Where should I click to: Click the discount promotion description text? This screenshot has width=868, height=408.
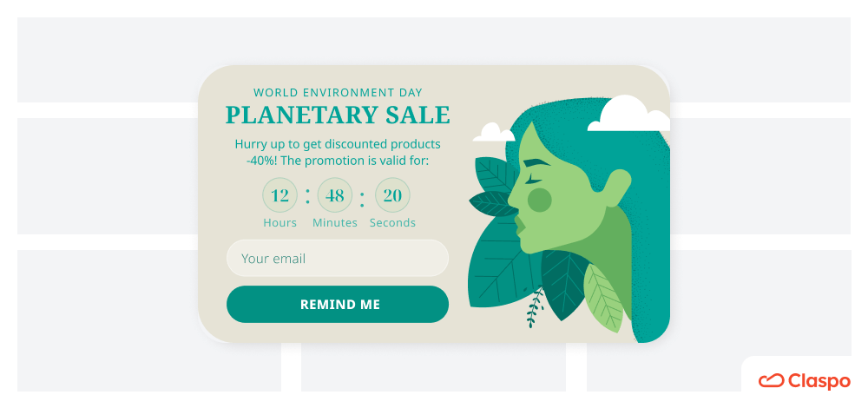pyautogui.click(x=338, y=152)
